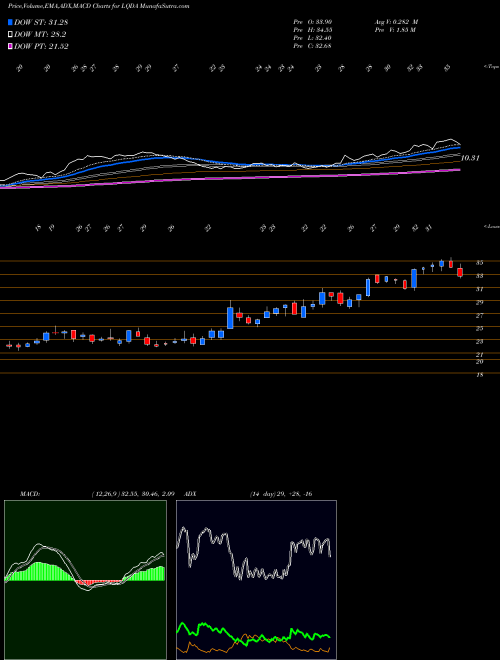Screen dimensions: 500x660
Task: Click the 21 price axis label
Action: 479,355
